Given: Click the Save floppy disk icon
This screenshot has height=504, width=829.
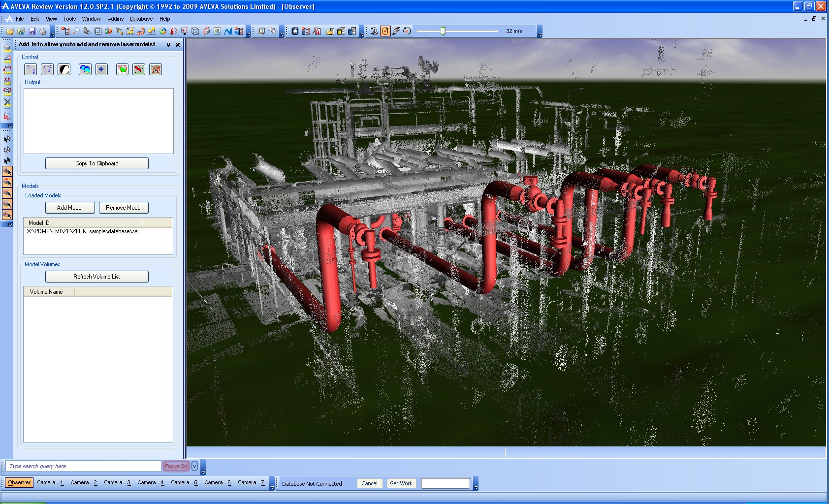Looking at the screenshot, I should click(x=32, y=31).
